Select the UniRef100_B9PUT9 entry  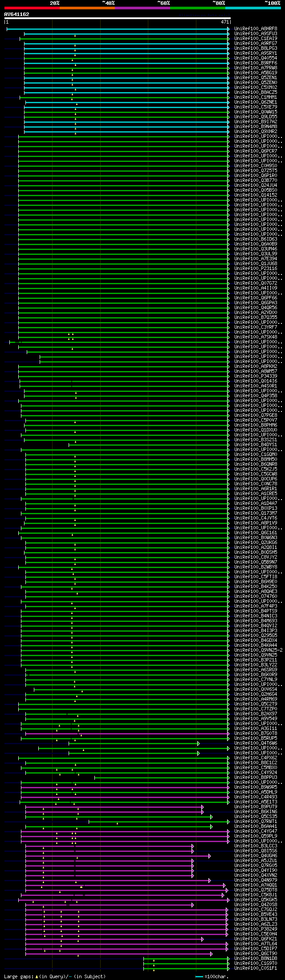point(256,807)
